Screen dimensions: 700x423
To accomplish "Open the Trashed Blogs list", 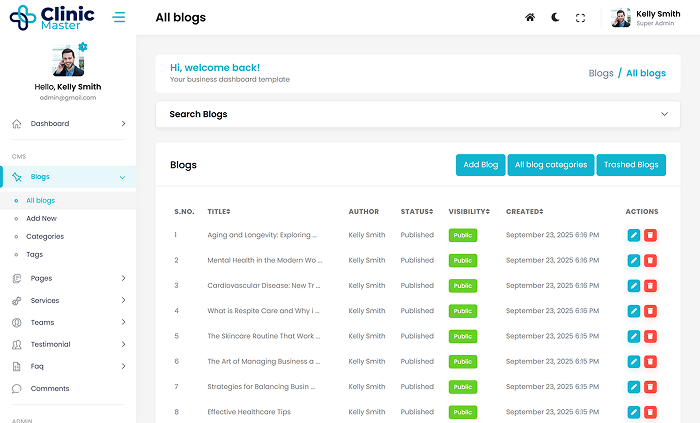I will (631, 165).
